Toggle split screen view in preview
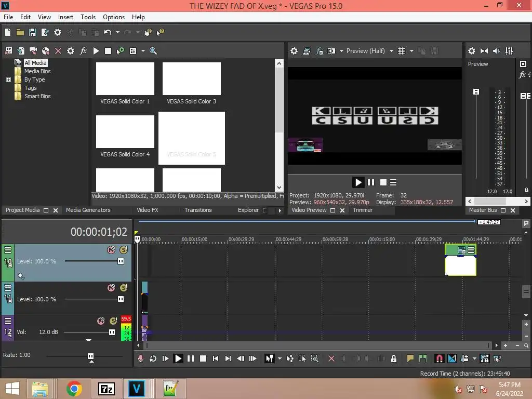Viewport: 532px width, 399px height. (x=331, y=51)
